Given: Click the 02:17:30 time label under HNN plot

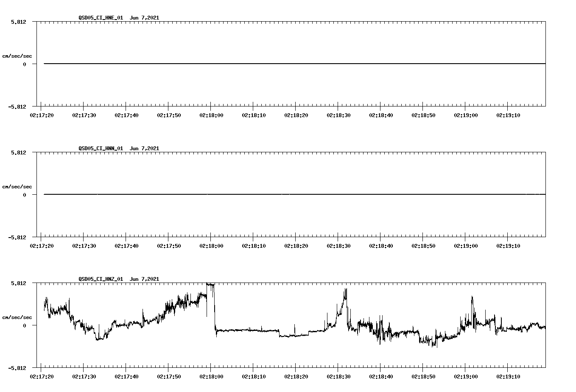Looking at the screenshot, I should tap(84, 246).
